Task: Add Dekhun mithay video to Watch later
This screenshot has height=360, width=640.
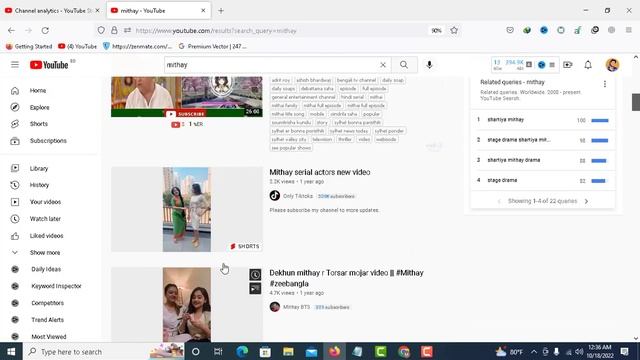Action: (255, 275)
